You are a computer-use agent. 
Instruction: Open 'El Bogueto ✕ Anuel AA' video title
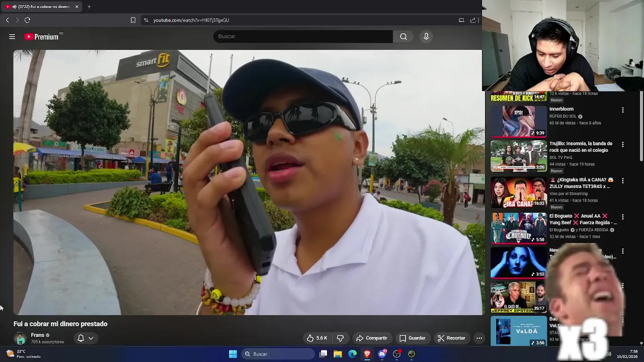[x=583, y=219]
